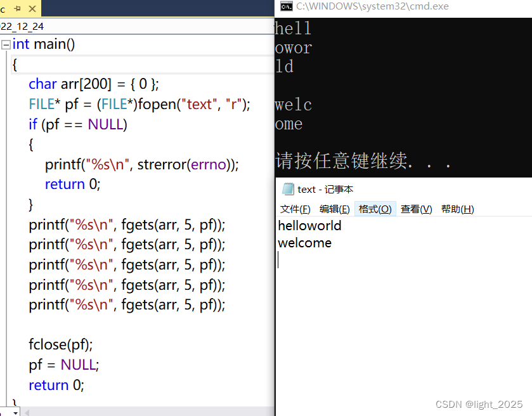The image size is (532, 416).
Task: Click the horizontal scrollbar left arrow
Action: pos(27,413)
